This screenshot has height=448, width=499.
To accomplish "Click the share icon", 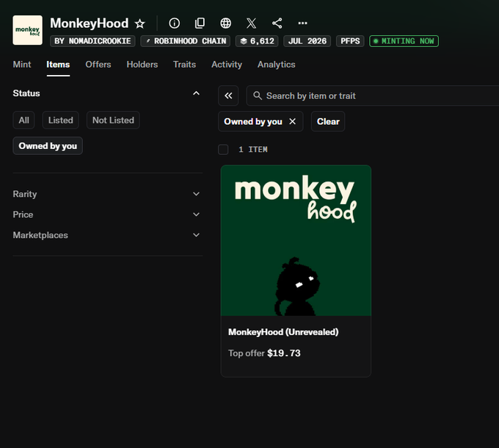I will (277, 23).
